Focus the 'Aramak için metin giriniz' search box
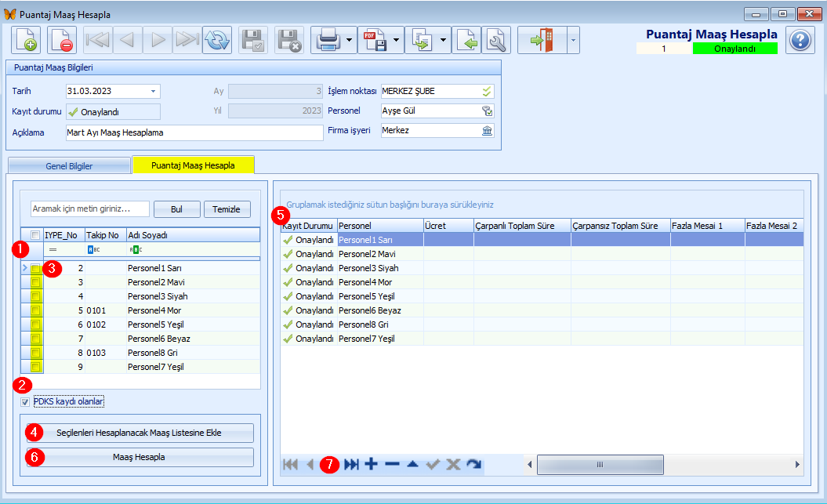 pos(90,208)
